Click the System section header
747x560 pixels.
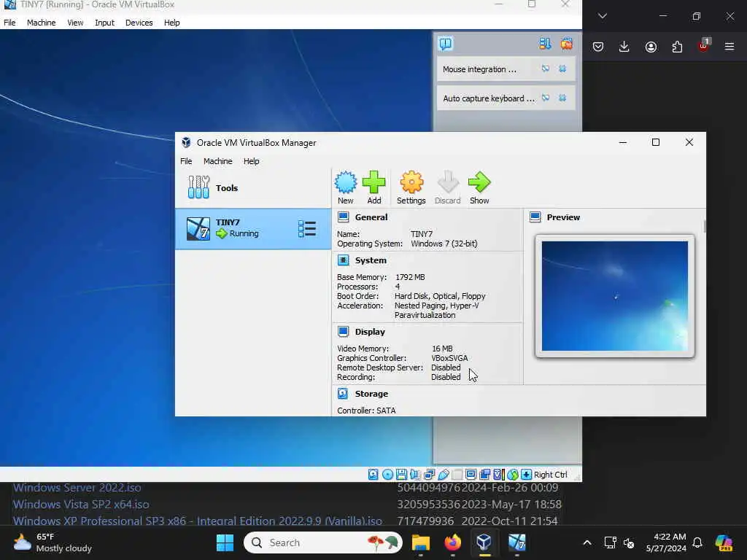371,260
